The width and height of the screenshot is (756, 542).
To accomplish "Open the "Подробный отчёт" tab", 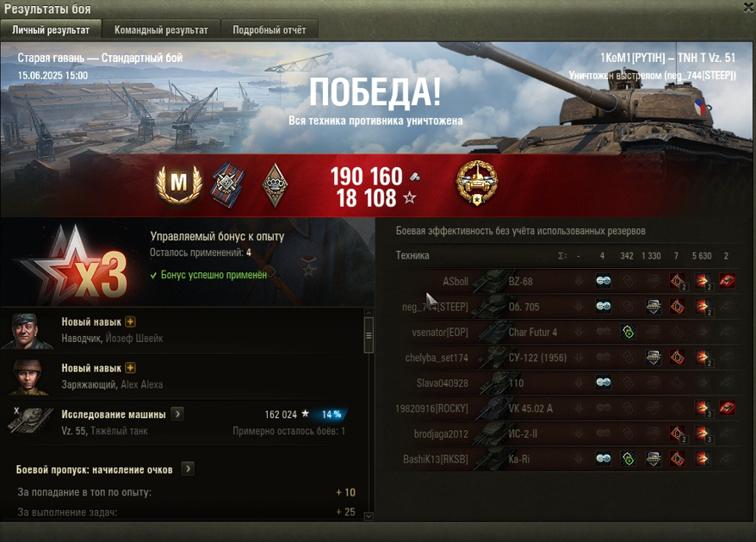I will 269,30.
